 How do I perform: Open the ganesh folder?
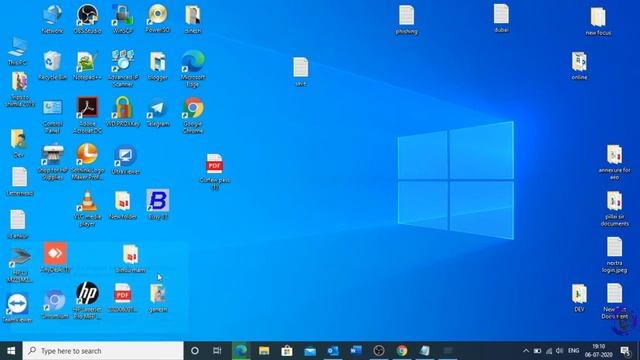tap(158, 297)
